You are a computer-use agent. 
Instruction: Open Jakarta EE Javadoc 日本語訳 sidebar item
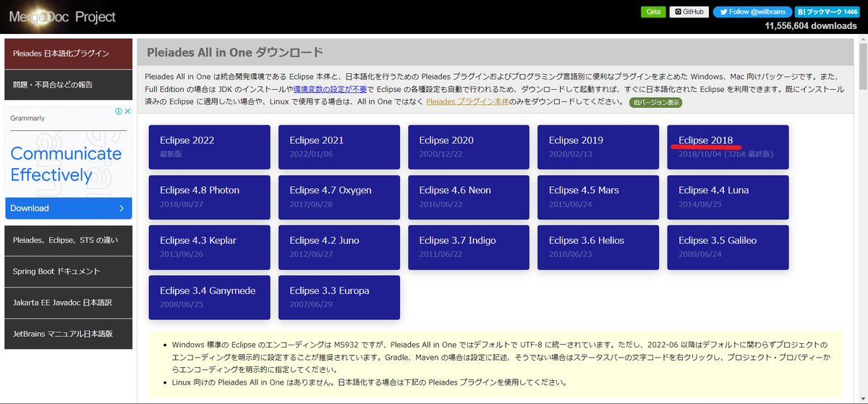click(68, 302)
